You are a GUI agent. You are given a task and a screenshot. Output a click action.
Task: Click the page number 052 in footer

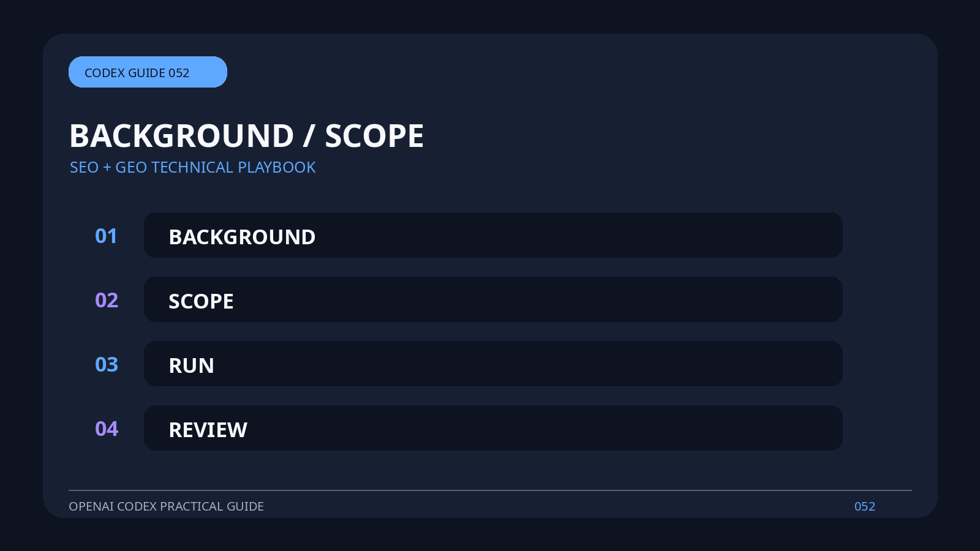coord(865,506)
